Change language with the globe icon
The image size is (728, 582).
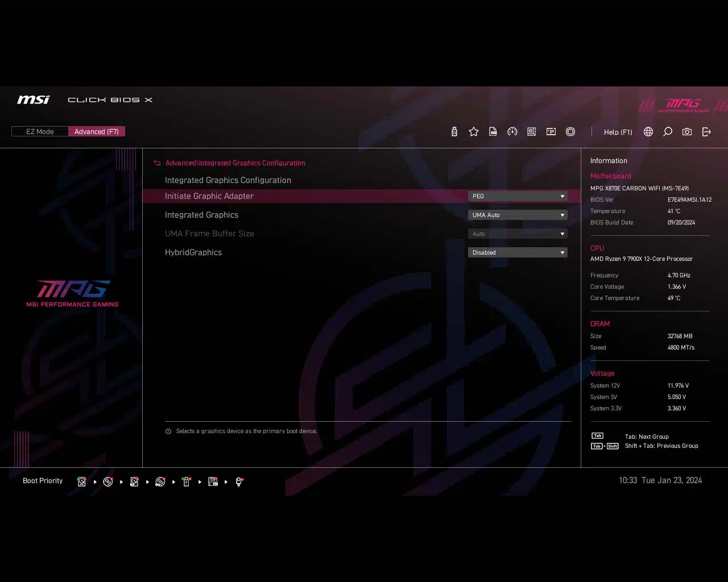point(648,132)
